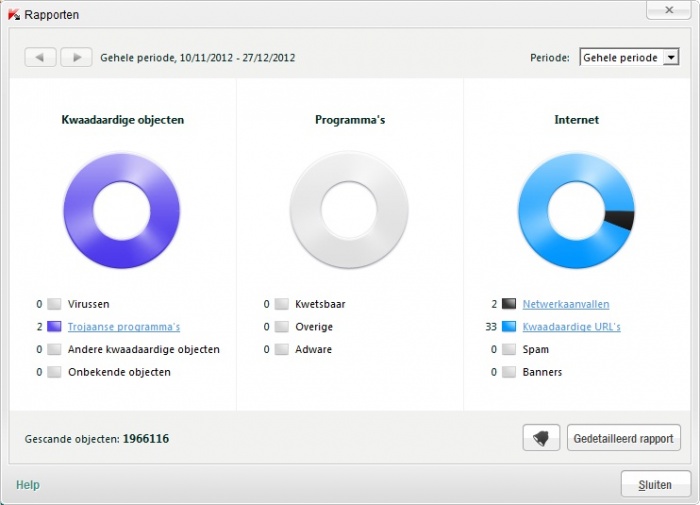This screenshot has height=505, width=700.
Task: Click the grey Overige swatch
Action: pyautogui.click(x=281, y=326)
